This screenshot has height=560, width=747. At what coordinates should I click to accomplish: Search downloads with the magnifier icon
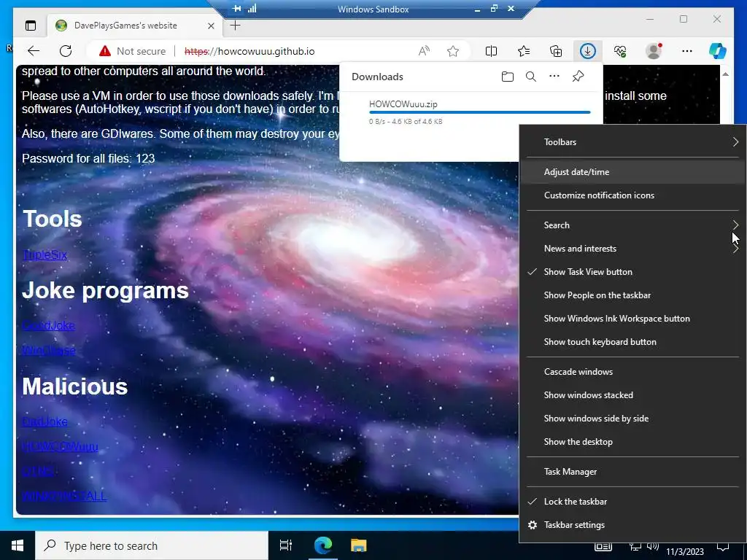(x=531, y=77)
